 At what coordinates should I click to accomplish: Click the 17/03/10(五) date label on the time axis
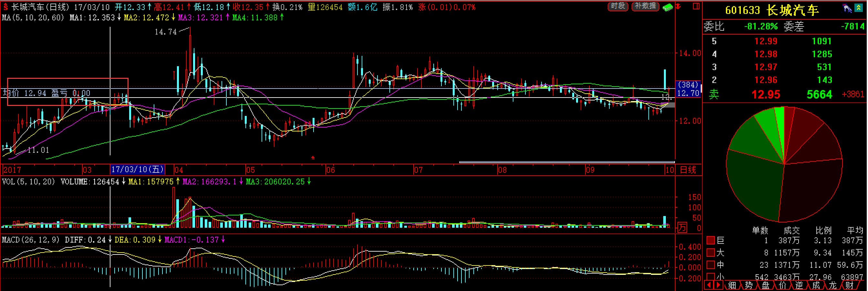point(138,169)
